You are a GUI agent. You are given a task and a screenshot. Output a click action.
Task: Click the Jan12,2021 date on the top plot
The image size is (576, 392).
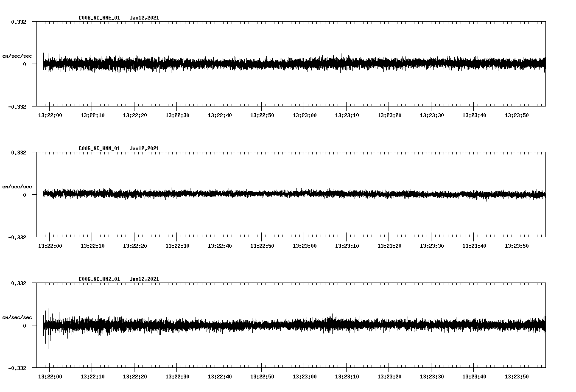tap(145, 18)
